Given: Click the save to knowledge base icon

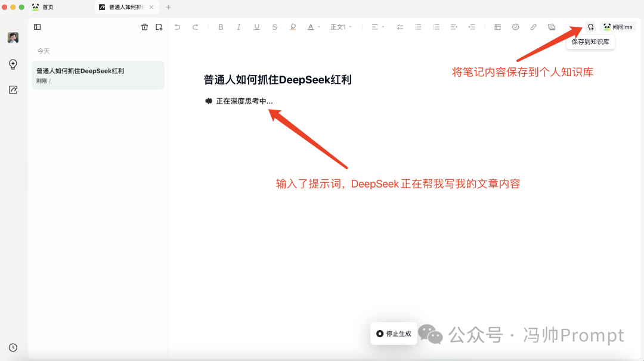Looking at the screenshot, I should (x=590, y=27).
